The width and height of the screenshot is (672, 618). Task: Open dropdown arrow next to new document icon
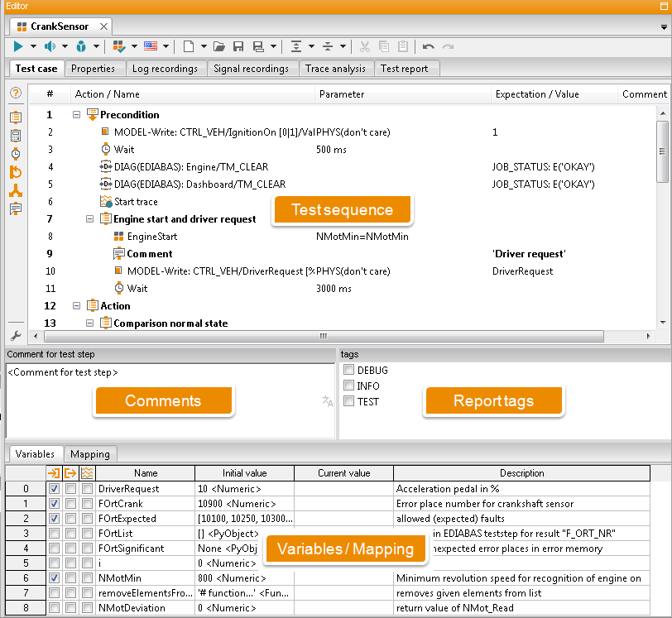tap(204, 46)
